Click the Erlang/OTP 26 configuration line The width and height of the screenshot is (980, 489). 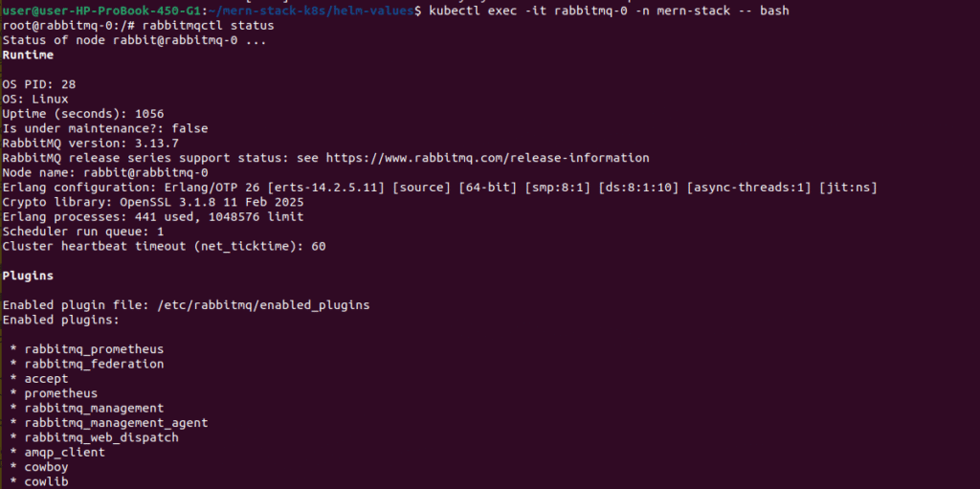pyautogui.click(x=439, y=188)
